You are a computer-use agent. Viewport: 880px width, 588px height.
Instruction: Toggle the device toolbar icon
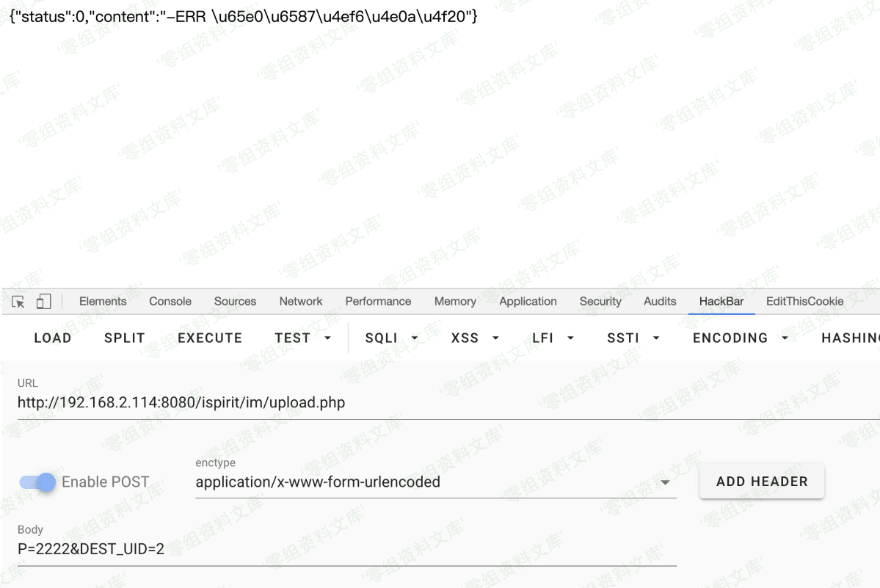[x=43, y=302]
